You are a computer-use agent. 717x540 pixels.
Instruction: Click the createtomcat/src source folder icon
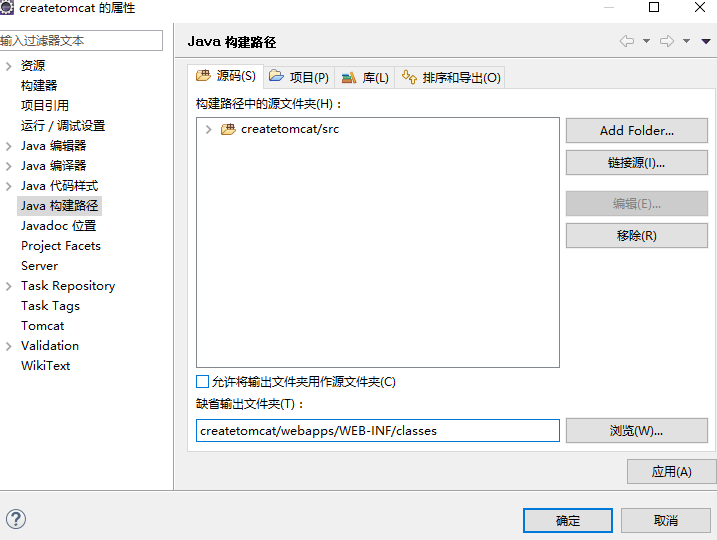coord(228,129)
